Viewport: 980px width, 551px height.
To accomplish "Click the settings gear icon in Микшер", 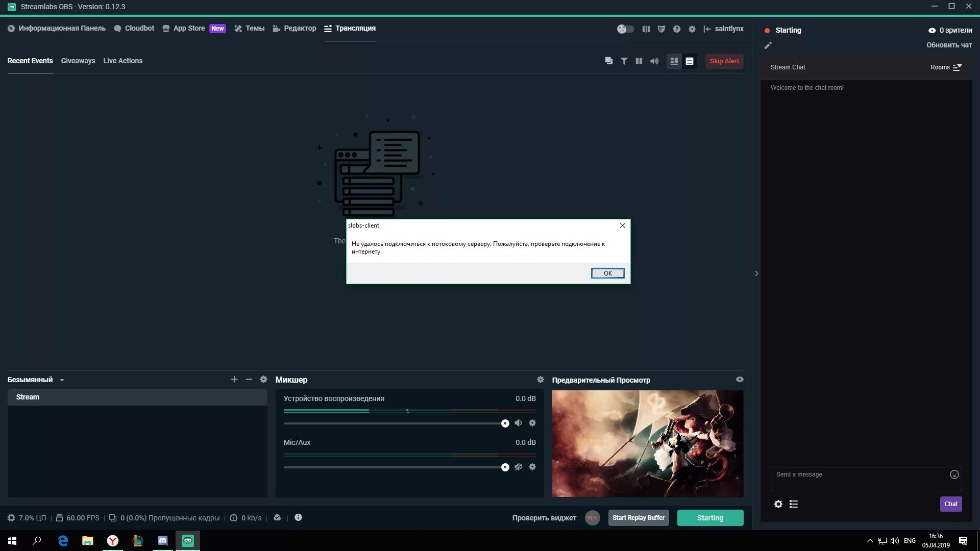I will coord(541,379).
